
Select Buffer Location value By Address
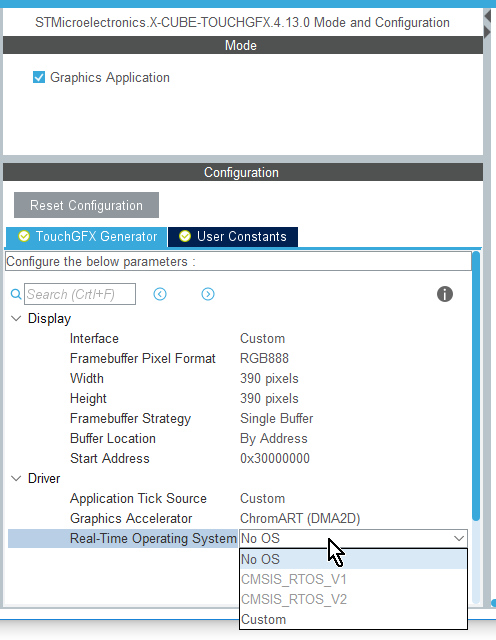click(274, 438)
